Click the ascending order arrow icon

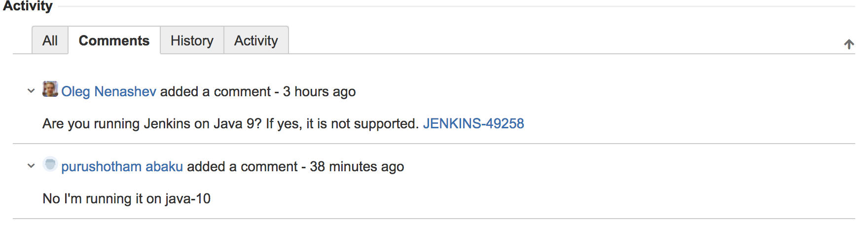[x=849, y=44]
